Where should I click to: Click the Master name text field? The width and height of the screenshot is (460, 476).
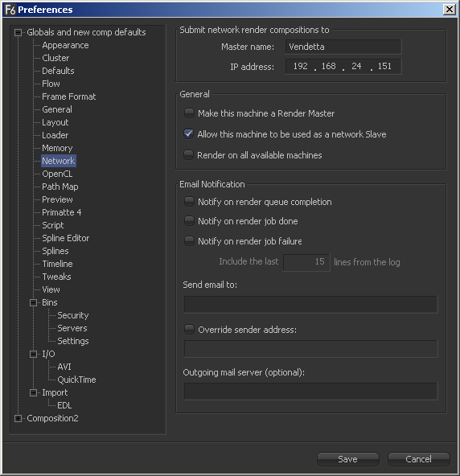click(343, 47)
